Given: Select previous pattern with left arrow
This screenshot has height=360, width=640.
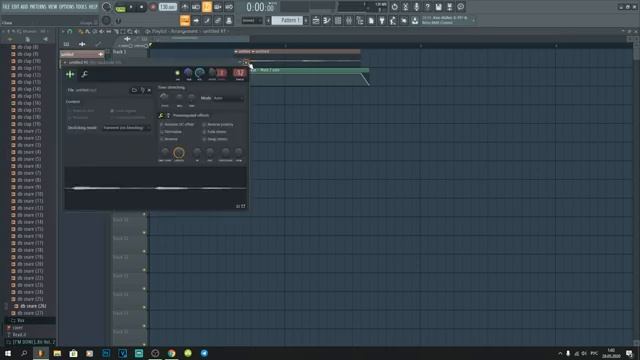Looking at the screenshot, I should click(x=268, y=20).
